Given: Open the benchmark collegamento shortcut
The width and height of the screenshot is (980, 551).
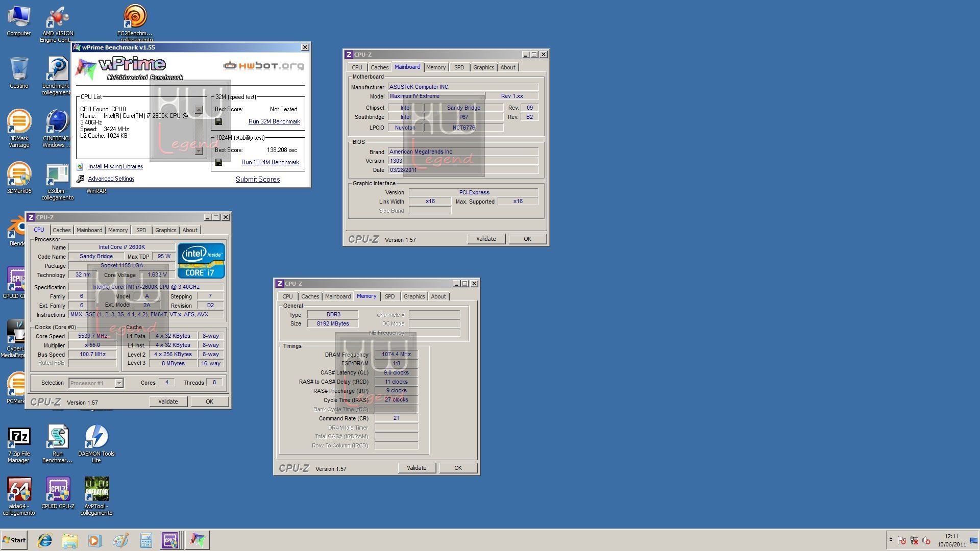Looking at the screenshot, I should [x=56, y=76].
